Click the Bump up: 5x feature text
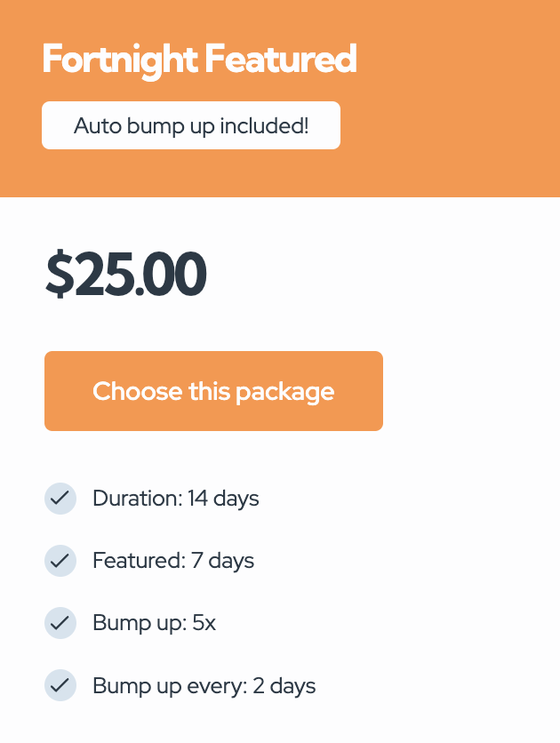The width and height of the screenshot is (560, 743). 154,623
